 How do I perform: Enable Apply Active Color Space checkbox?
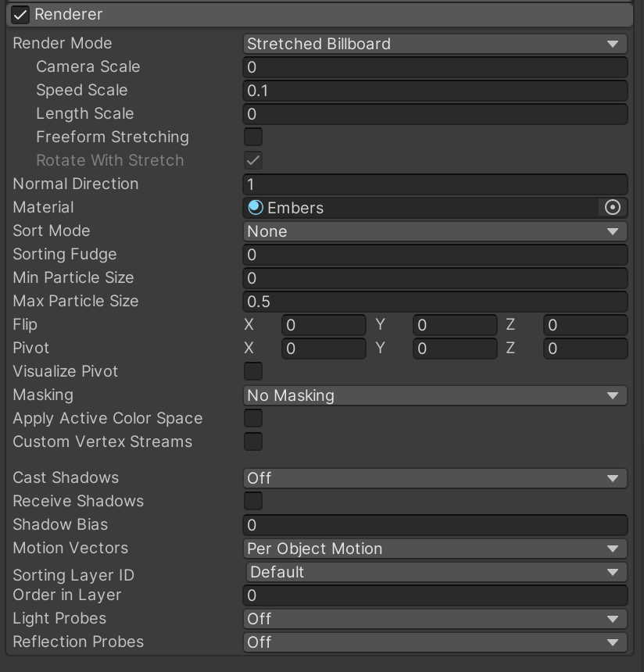click(x=253, y=419)
